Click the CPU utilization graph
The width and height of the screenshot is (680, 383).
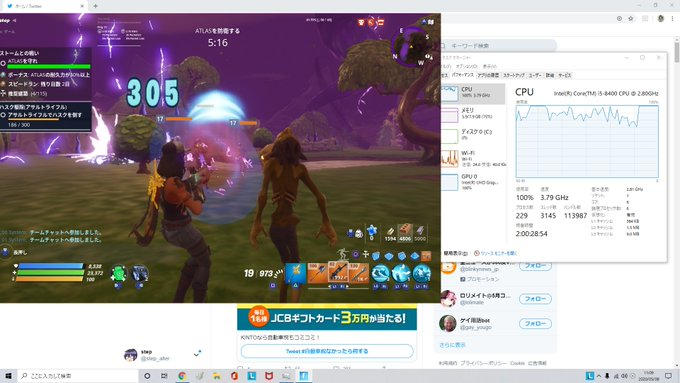(587, 141)
